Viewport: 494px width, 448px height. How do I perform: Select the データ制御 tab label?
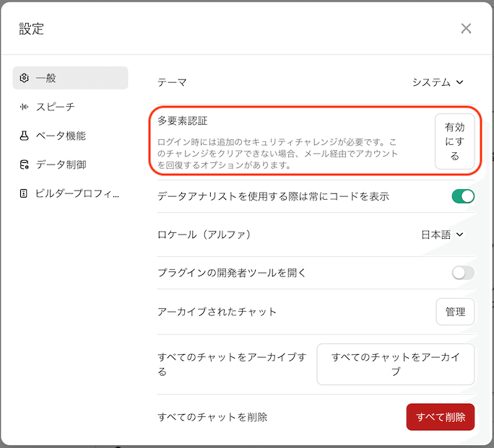[x=61, y=164]
